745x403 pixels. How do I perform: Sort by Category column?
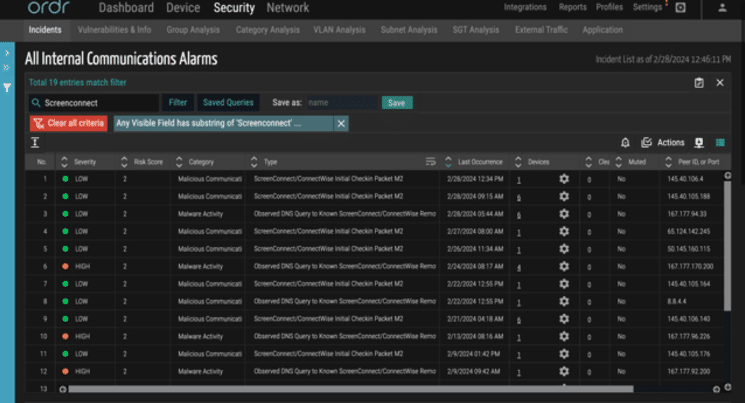(179, 162)
